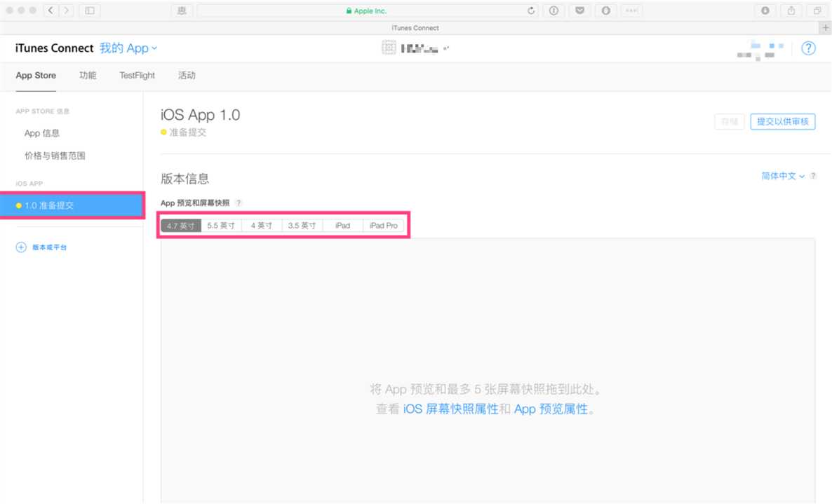The width and height of the screenshot is (832, 504).
Task: Click the Safari downloads icon
Action: coord(765,11)
